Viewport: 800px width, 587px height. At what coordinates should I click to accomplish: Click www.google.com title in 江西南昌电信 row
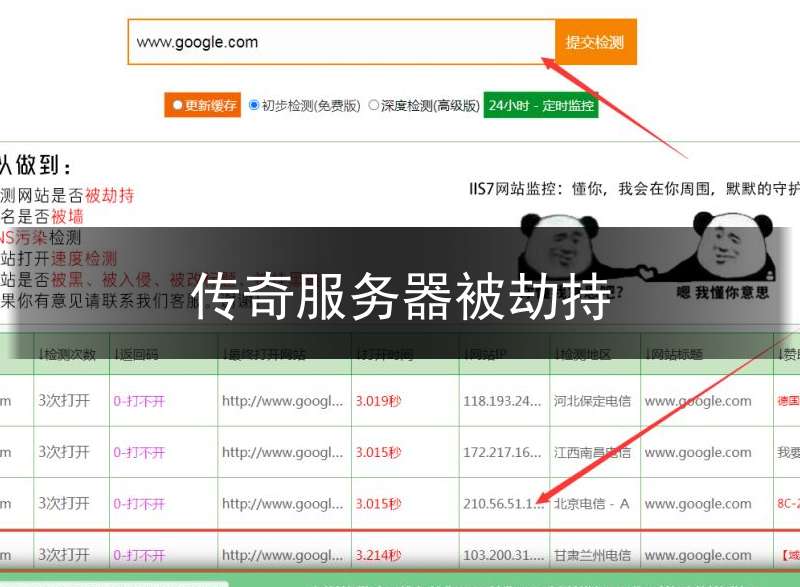(698, 452)
